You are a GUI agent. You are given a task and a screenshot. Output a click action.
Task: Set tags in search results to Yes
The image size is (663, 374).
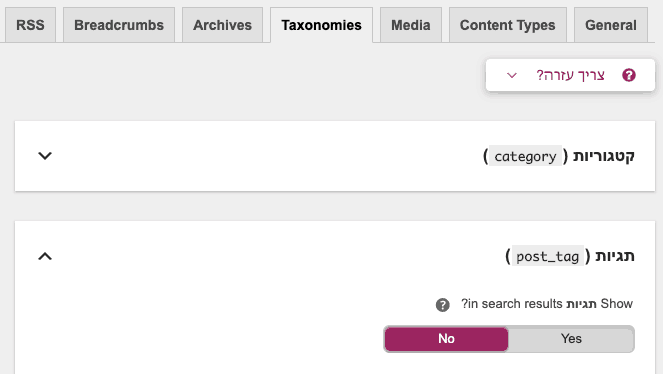[x=571, y=339]
